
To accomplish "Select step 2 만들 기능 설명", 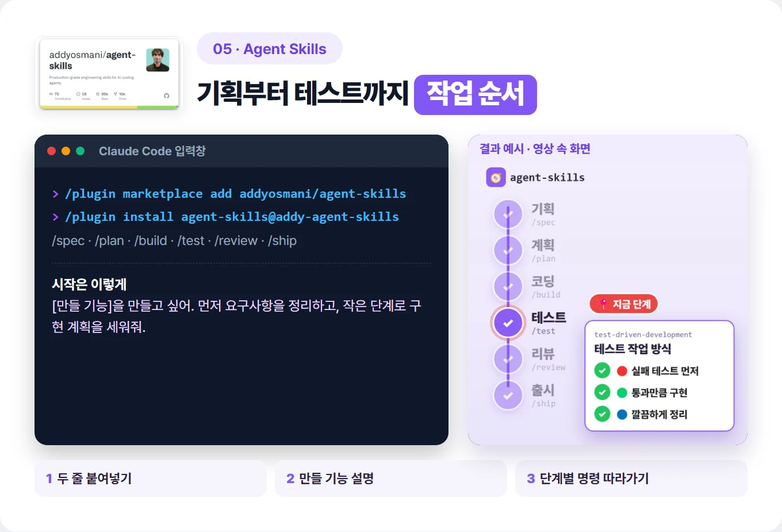I will click(391, 479).
